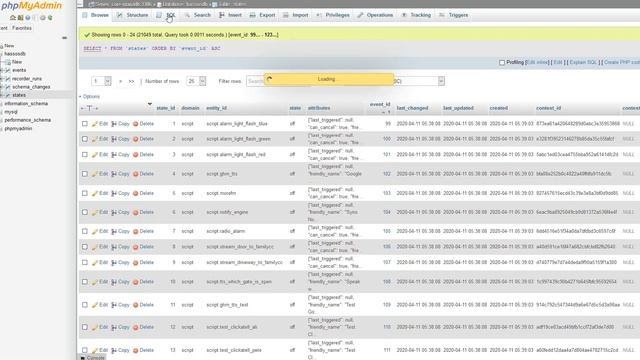The width and height of the screenshot is (640, 360).
Task: Jump to last page with >> link
Action: point(131,81)
